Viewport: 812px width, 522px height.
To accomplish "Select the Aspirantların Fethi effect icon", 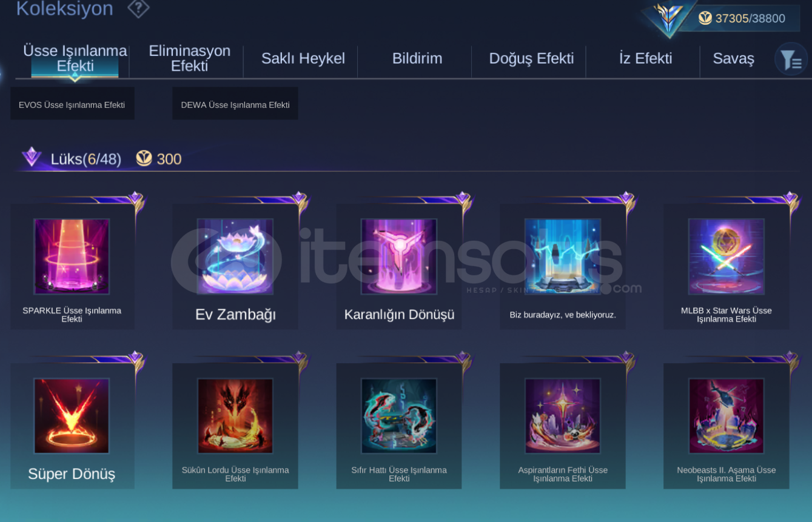I will pos(563,416).
